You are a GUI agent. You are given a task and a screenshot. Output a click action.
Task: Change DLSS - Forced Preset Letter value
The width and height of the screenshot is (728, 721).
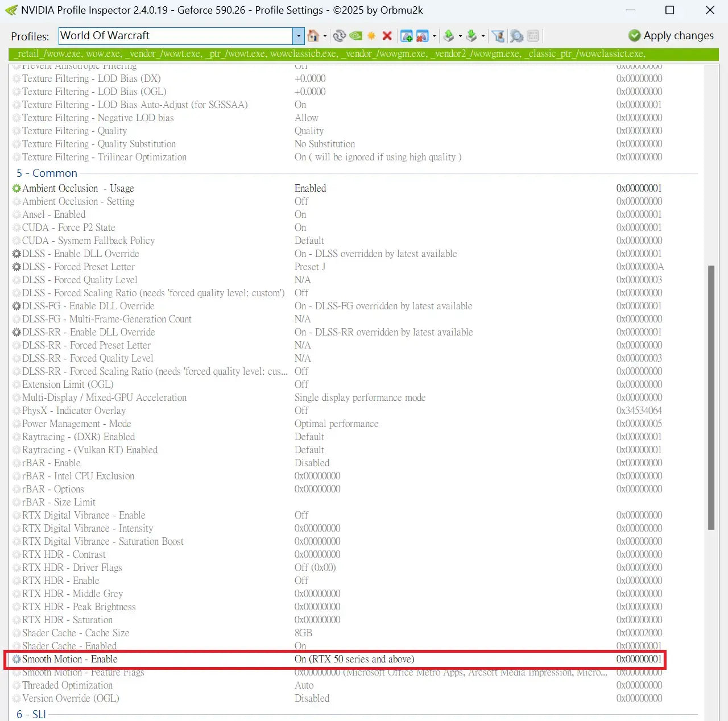[x=311, y=267]
